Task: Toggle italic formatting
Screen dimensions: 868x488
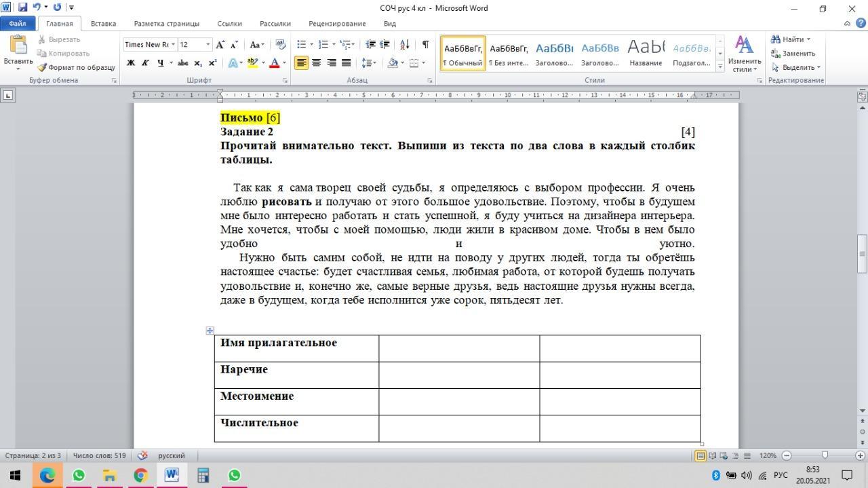Action: pyautogui.click(x=145, y=63)
